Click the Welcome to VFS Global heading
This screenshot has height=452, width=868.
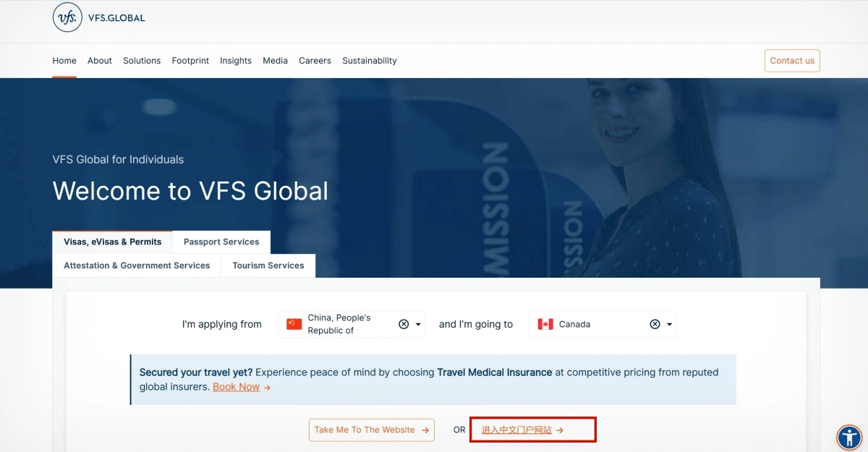[x=190, y=191]
